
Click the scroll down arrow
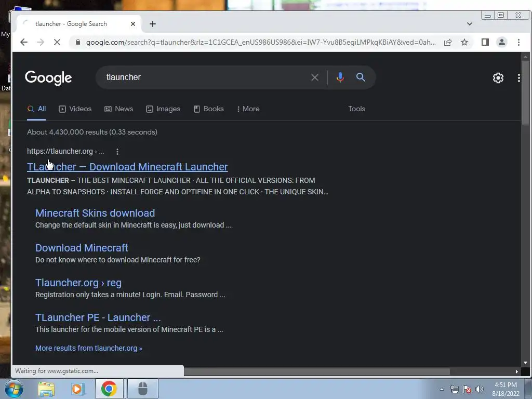[525, 363]
